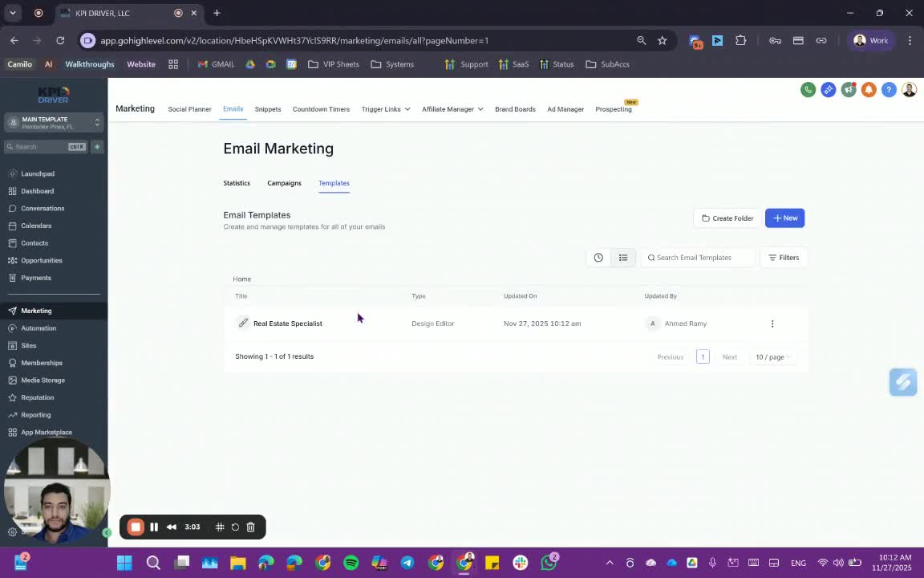Open the Windows Start menu
This screenshot has height=578, width=924.
click(124, 563)
